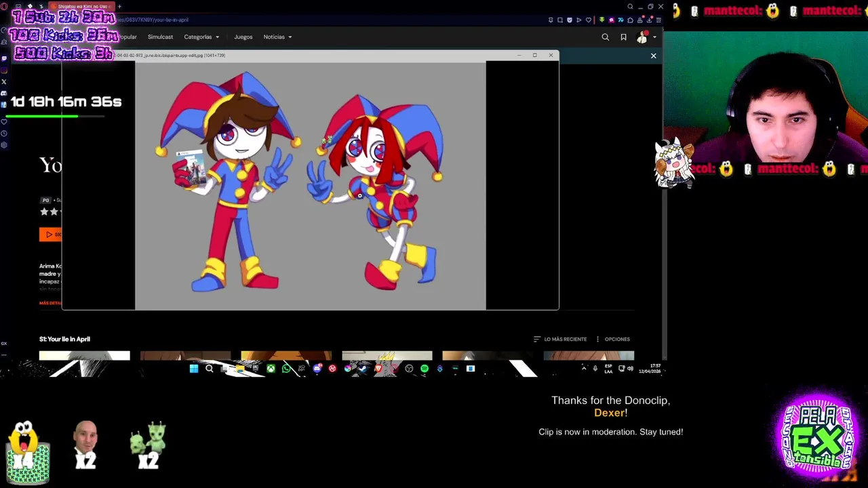The width and height of the screenshot is (868, 488).
Task: Open the ad blocker shield icon
Action: (x=570, y=20)
